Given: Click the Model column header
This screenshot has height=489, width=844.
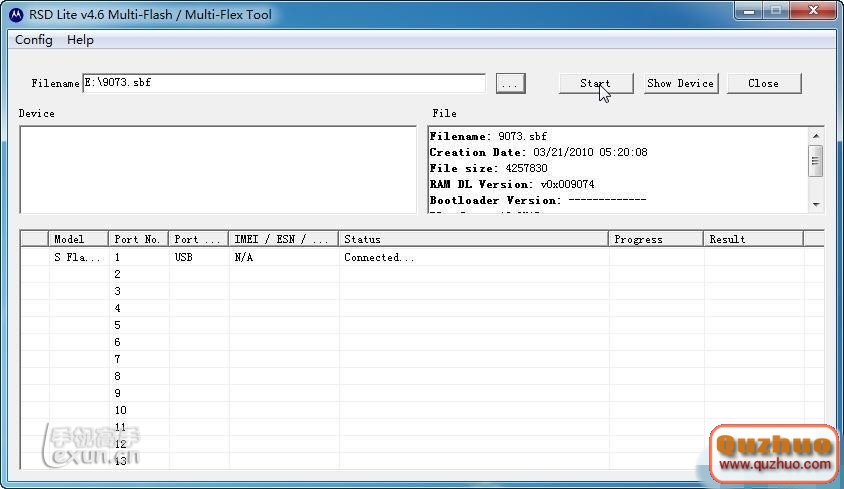Looking at the screenshot, I should click(x=79, y=239).
